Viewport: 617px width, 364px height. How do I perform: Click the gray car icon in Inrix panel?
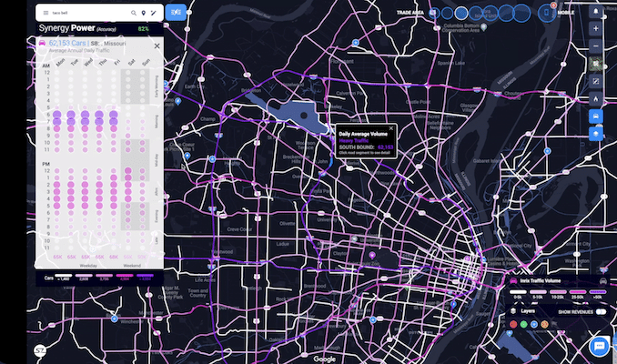tap(602, 281)
